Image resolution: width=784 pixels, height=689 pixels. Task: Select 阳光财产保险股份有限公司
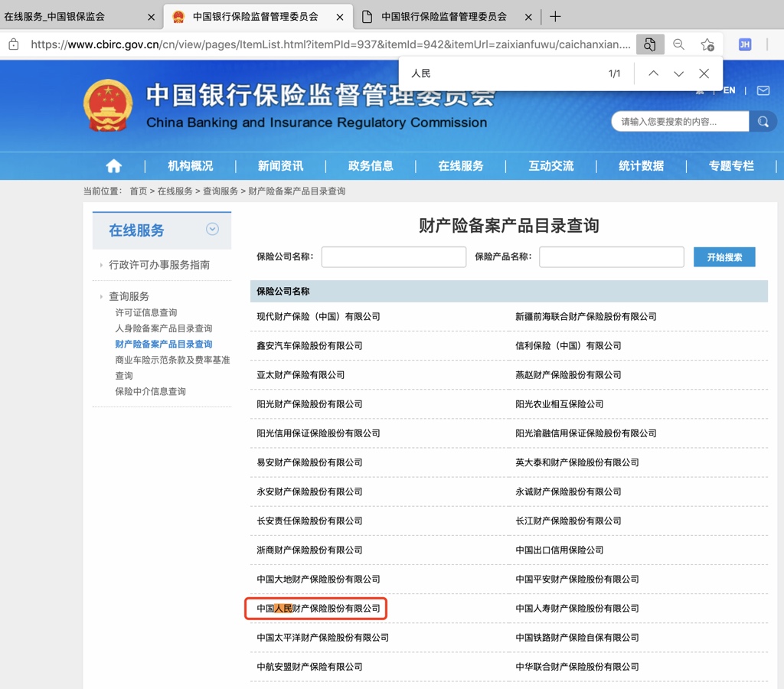click(309, 404)
